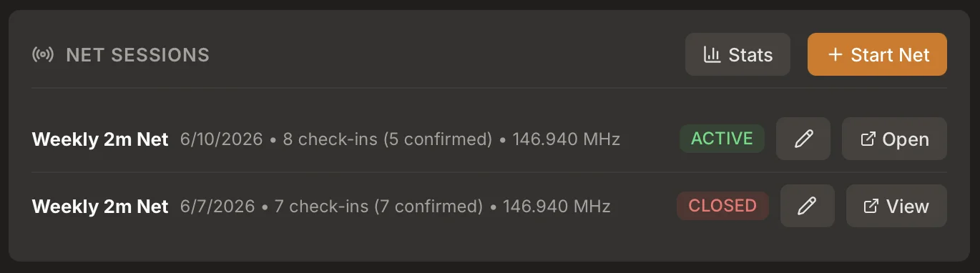Click the external-link icon on the View button

point(871,206)
